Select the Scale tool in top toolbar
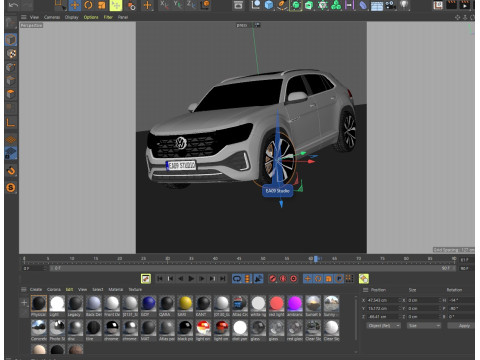 (x=102, y=5)
